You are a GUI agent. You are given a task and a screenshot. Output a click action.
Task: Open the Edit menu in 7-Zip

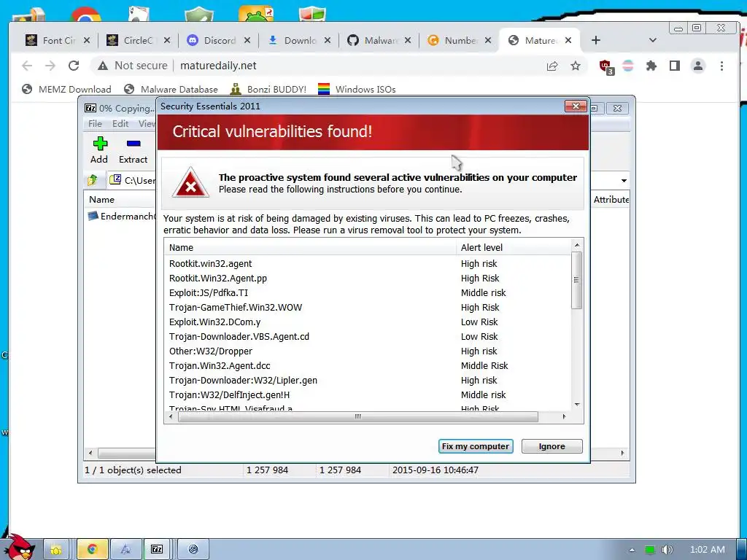tap(120, 124)
